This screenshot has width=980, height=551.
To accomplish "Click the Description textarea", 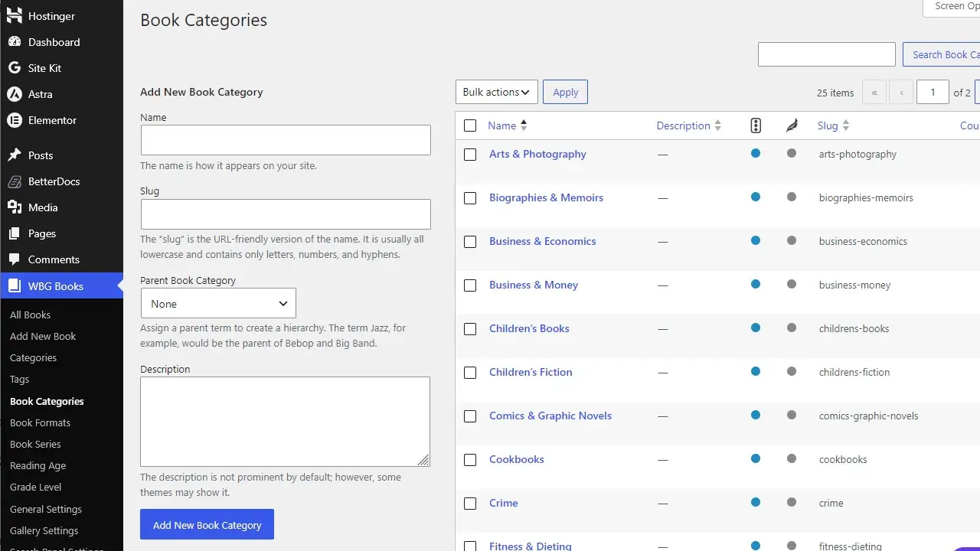I will pos(286,422).
